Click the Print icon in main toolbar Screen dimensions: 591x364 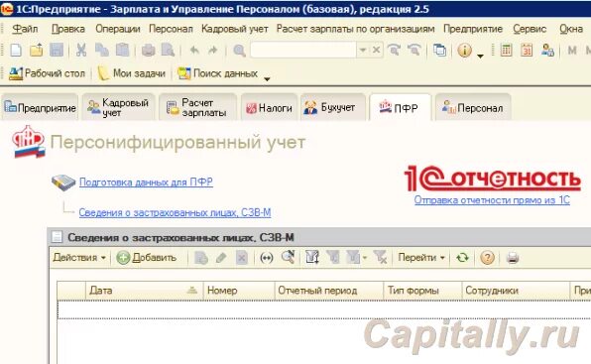148,50
